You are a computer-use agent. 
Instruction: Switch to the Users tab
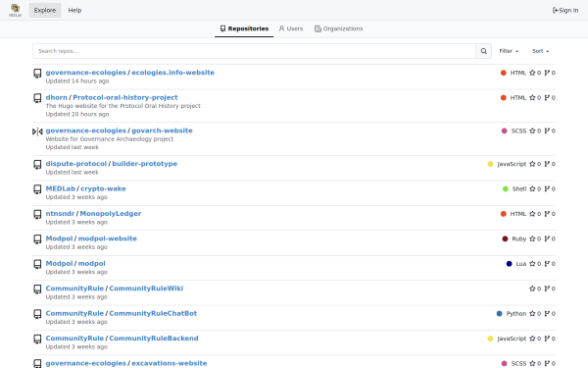pos(291,28)
